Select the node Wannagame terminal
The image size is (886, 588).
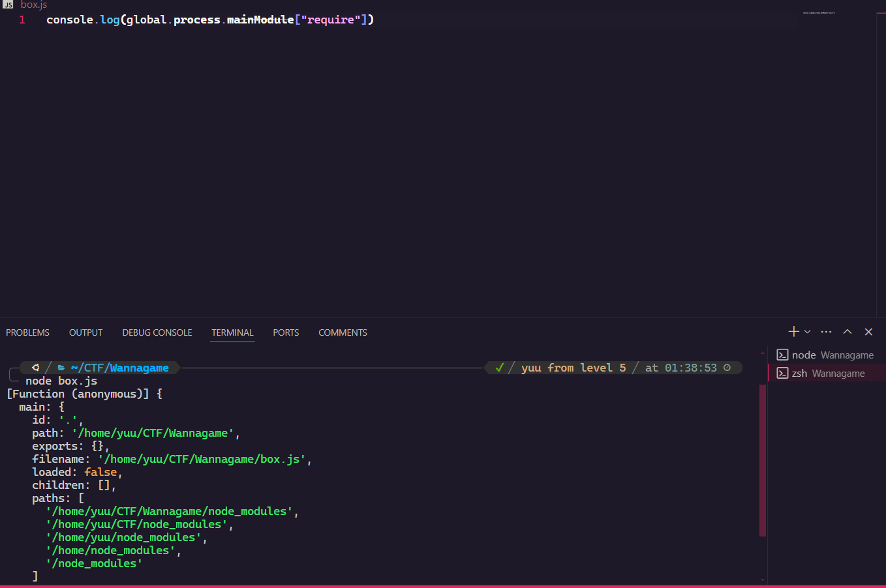coord(827,355)
